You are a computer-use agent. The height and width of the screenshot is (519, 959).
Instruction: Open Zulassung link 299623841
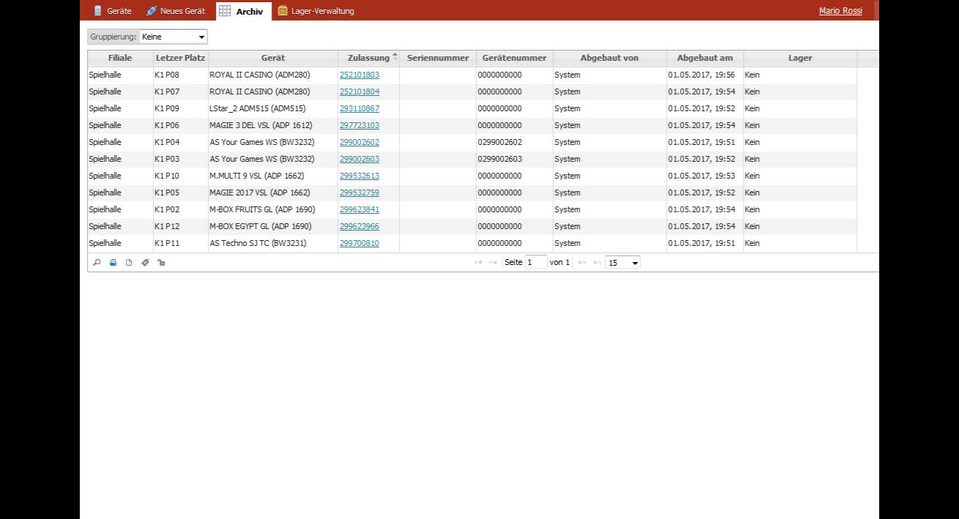(x=359, y=209)
